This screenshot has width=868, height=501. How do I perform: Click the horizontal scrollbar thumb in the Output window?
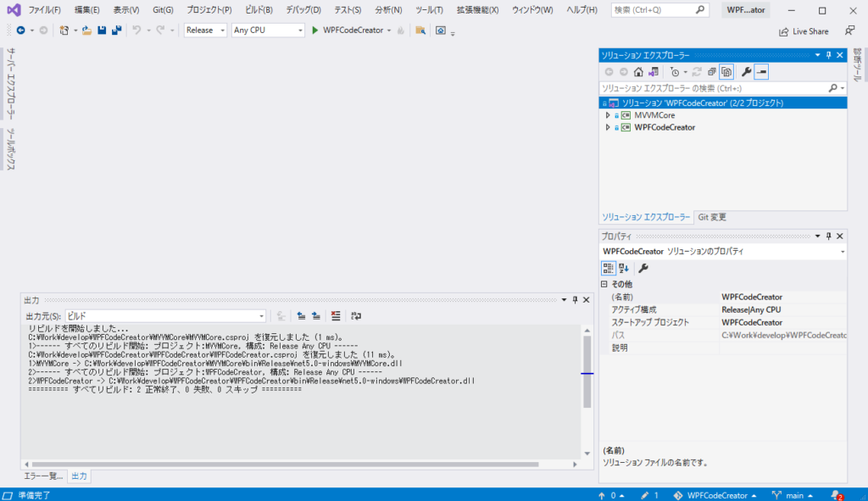pyautogui.click(x=285, y=464)
